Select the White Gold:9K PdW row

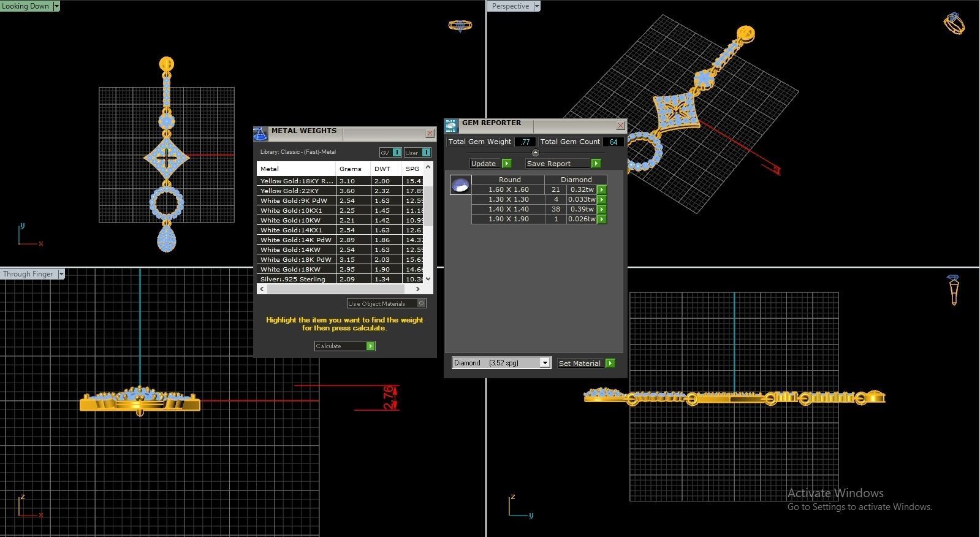[341, 200]
